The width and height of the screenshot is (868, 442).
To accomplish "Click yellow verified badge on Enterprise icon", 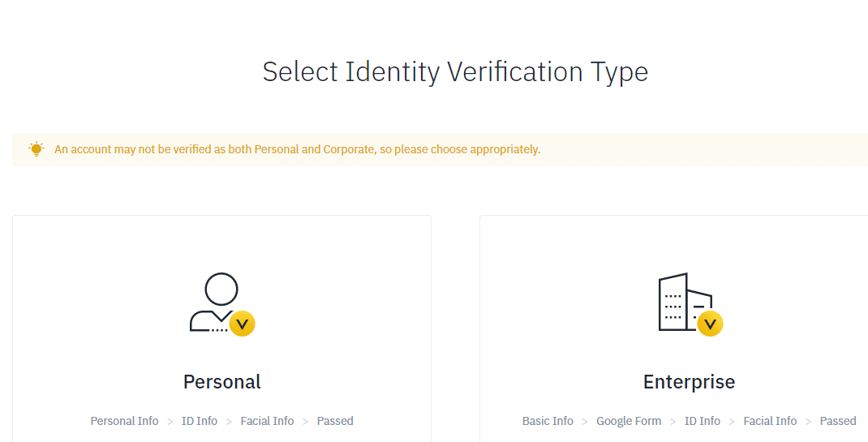I will tap(711, 324).
